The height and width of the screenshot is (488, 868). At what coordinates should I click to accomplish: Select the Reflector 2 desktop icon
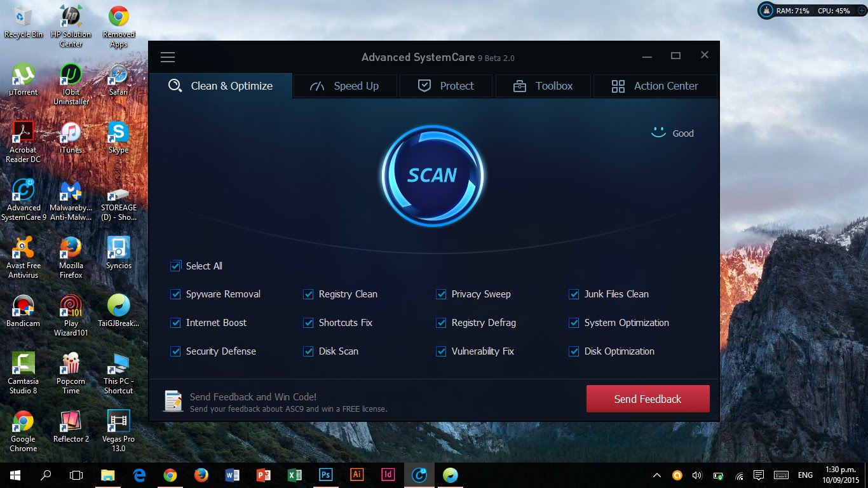tap(71, 426)
